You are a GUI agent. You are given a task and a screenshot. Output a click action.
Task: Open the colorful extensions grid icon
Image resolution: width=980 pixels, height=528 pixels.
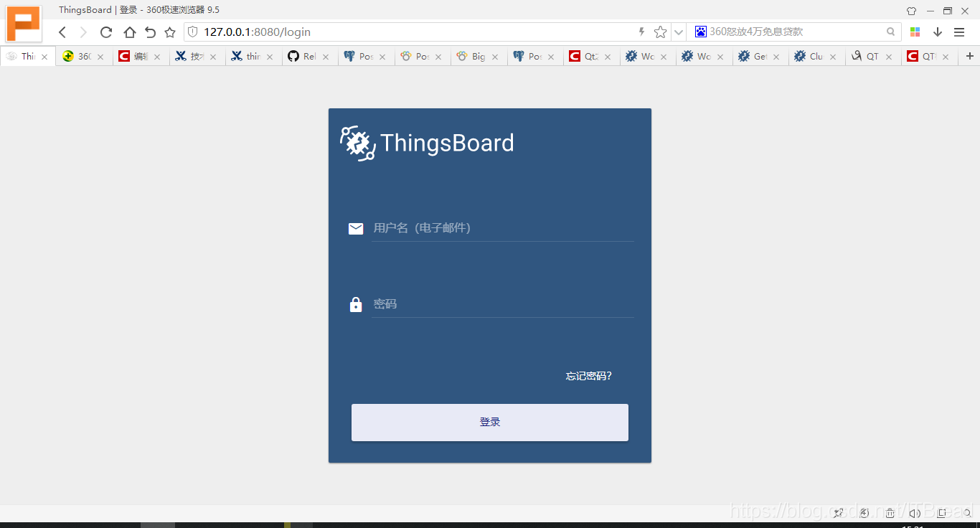click(x=915, y=32)
